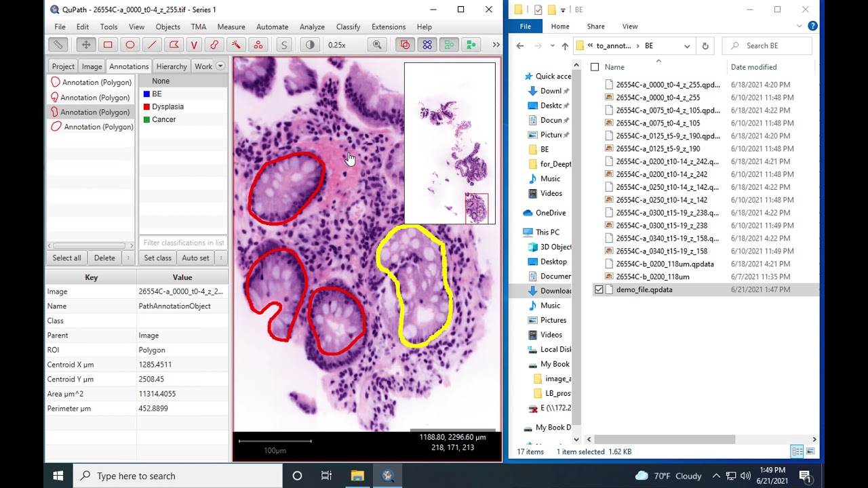Click the 0.25x magnification label

[x=336, y=45]
